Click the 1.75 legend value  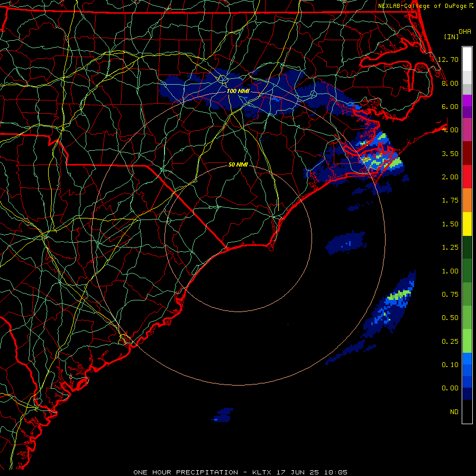tap(450, 200)
